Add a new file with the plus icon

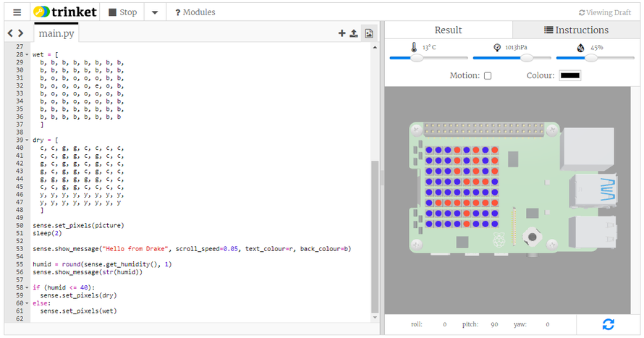(342, 33)
